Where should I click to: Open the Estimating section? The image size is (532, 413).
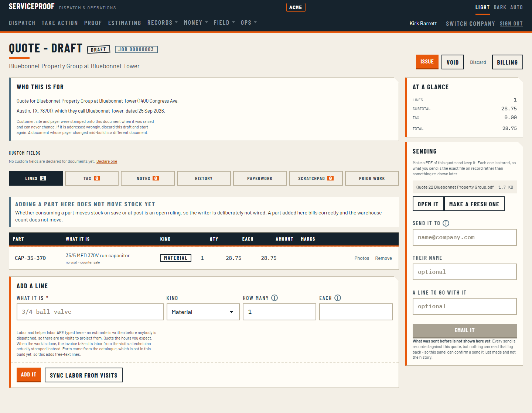[125, 23]
